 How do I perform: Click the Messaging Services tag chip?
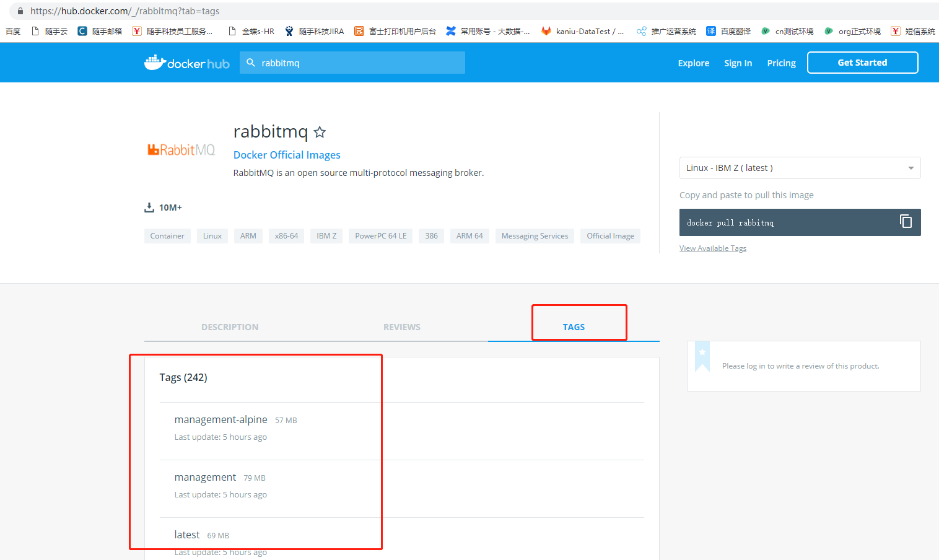(x=535, y=236)
